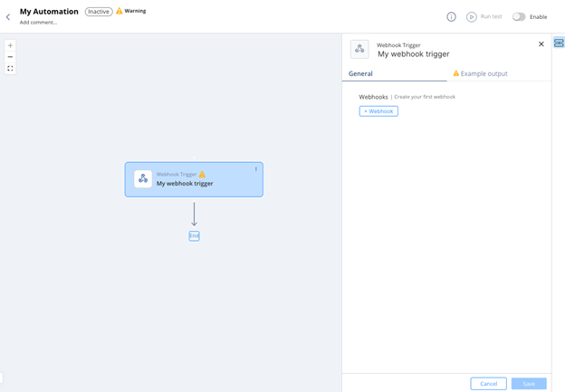Click the header Warning triangle icon
Screen dimensions: 565x392
pos(120,11)
